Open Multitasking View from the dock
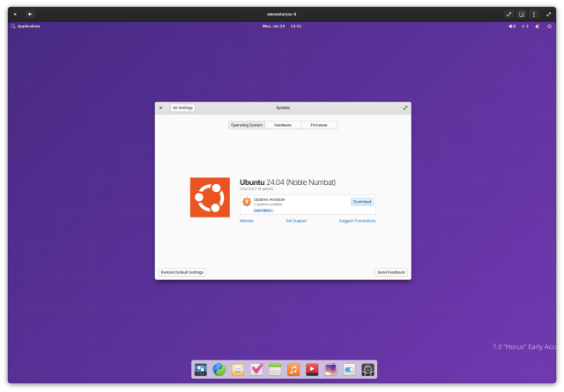Viewport: 564px width, 392px height. [x=200, y=369]
